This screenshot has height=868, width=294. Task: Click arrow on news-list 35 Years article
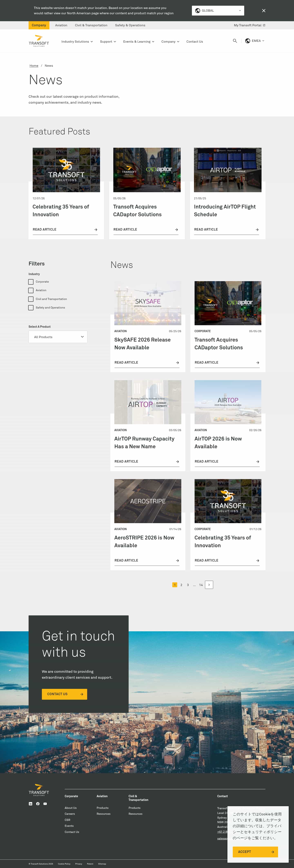tap(258, 561)
